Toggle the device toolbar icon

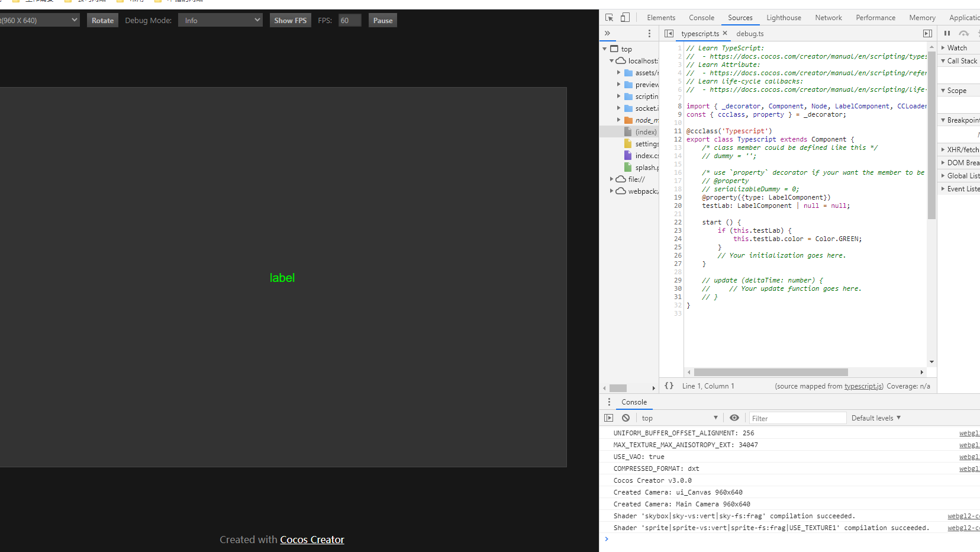(x=625, y=18)
